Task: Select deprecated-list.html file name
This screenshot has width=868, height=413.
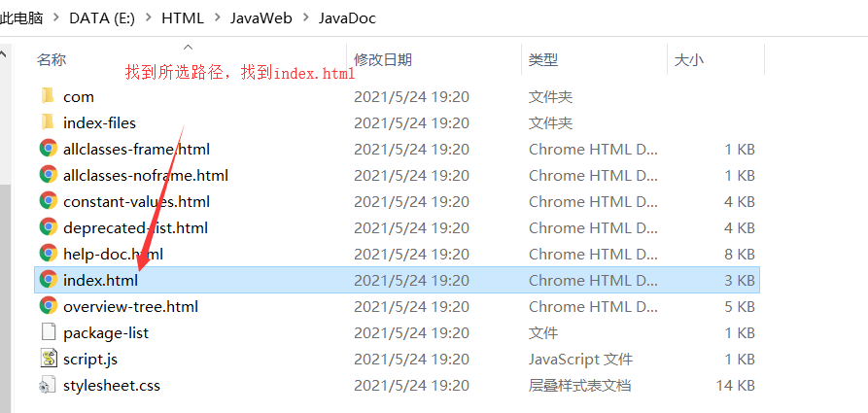Action: [136, 227]
